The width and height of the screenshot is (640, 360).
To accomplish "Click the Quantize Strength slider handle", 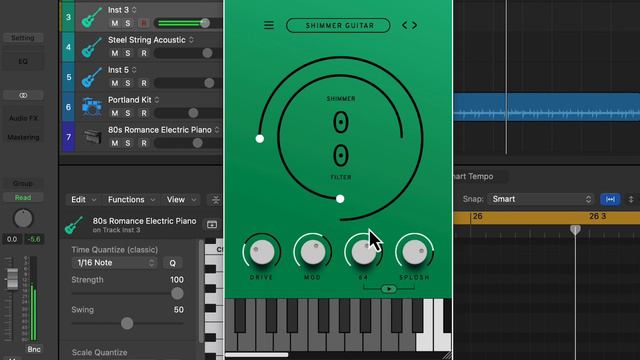I will (177, 293).
